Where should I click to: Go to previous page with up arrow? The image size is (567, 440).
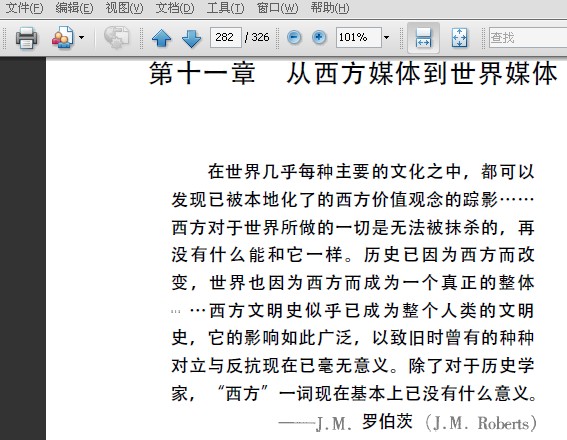coord(161,38)
